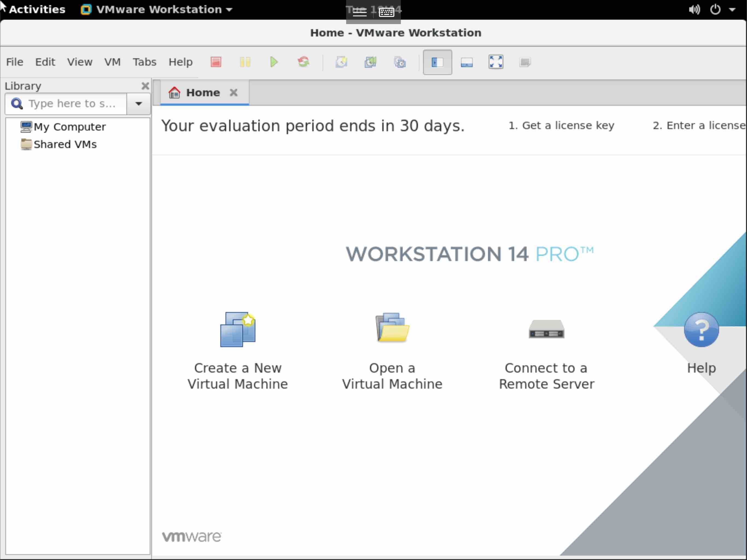Click the Snapshot toolbar icon
This screenshot has width=747, height=560.
(x=341, y=62)
